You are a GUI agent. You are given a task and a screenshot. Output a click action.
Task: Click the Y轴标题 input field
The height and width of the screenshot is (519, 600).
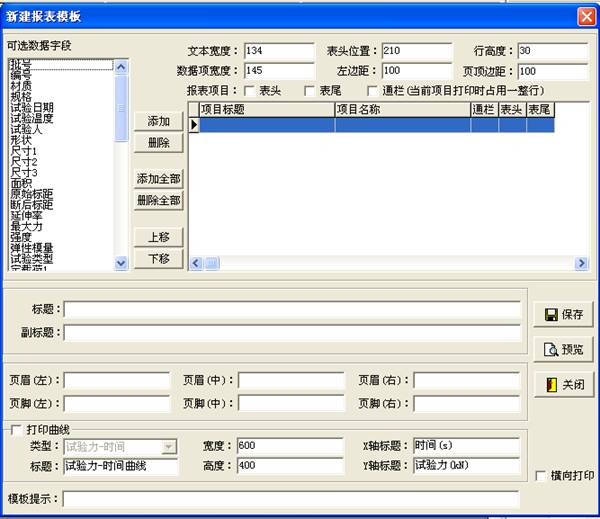[466, 466]
